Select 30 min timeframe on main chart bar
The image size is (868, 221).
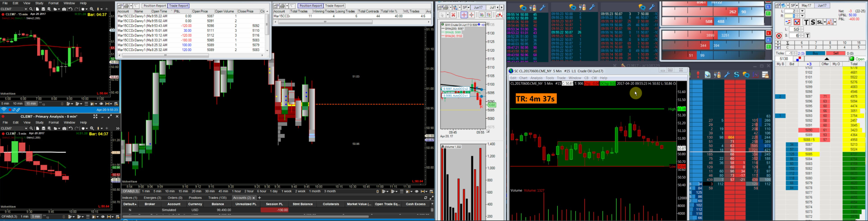point(210,191)
